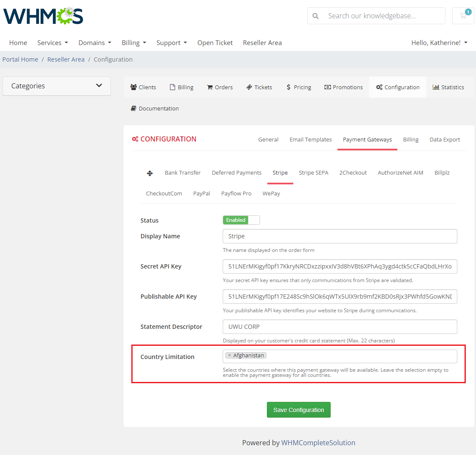Open the Tickets reseller section

259,87
